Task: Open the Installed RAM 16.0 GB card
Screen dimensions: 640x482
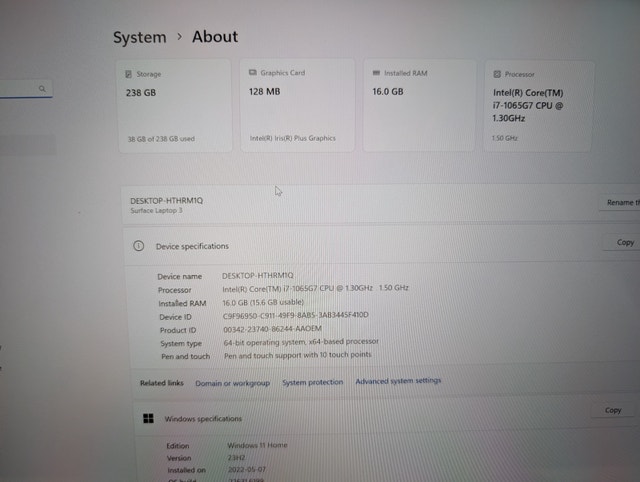Action: point(419,106)
